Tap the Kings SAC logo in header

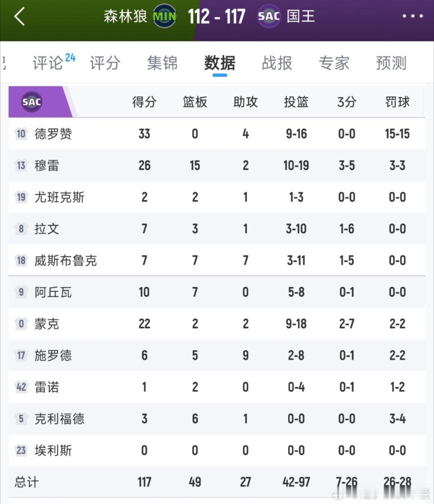[269, 16]
